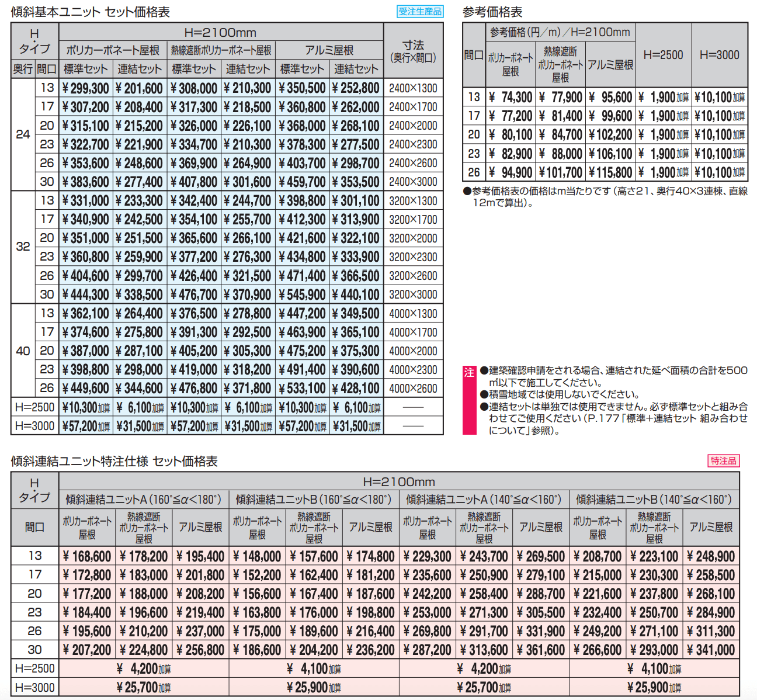Click the 寸法(奥行×間口) column header
The height and width of the screenshot is (700, 757).
413,51
